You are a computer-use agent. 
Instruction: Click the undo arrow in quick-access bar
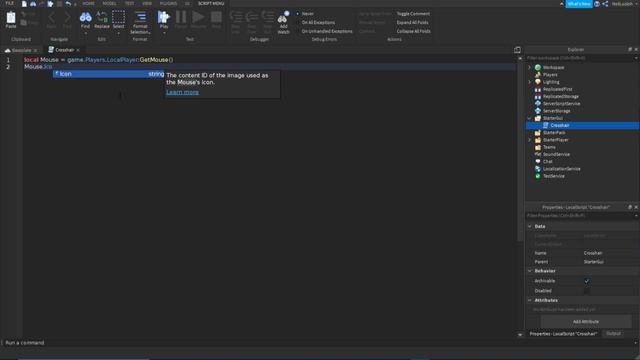click(x=68, y=4)
